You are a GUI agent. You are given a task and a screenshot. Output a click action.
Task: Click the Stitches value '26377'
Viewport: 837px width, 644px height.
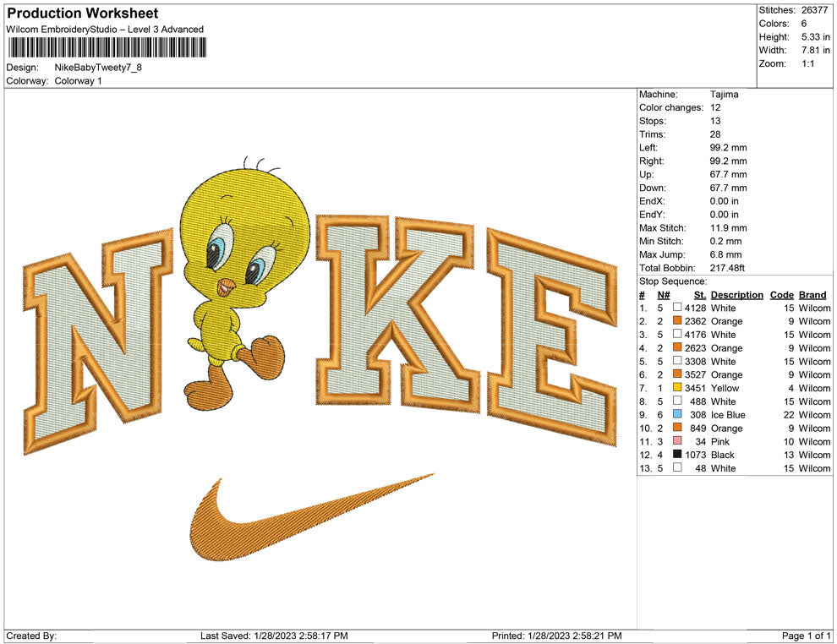[814, 10]
